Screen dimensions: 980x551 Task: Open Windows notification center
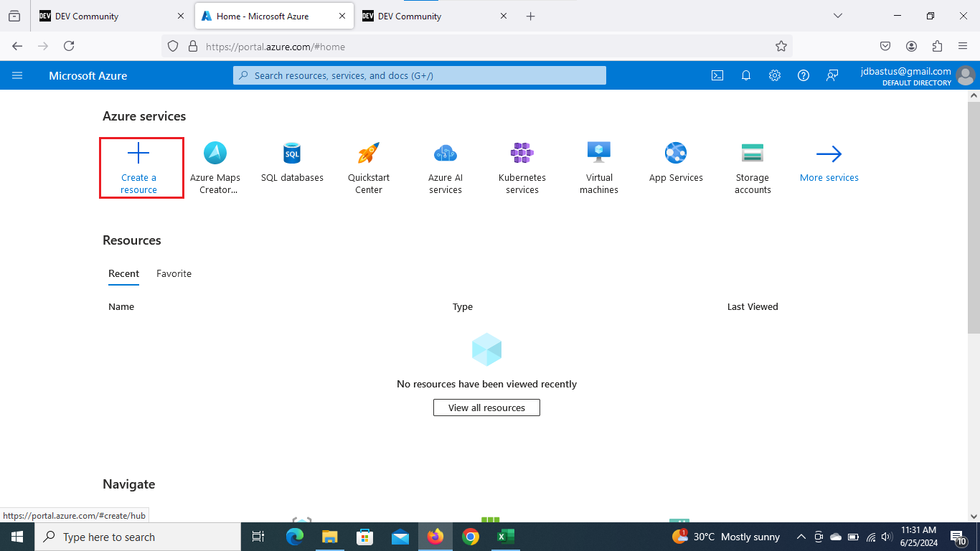[958, 537]
